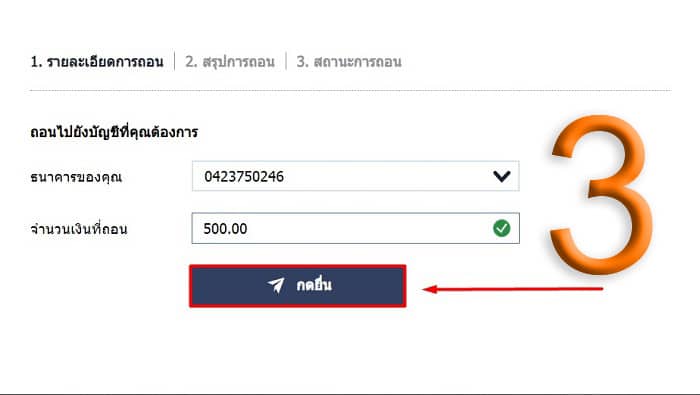The height and width of the screenshot is (395, 700).
Task: Submit withdrawal with the กดยื่น button
Action: point(298,286)
